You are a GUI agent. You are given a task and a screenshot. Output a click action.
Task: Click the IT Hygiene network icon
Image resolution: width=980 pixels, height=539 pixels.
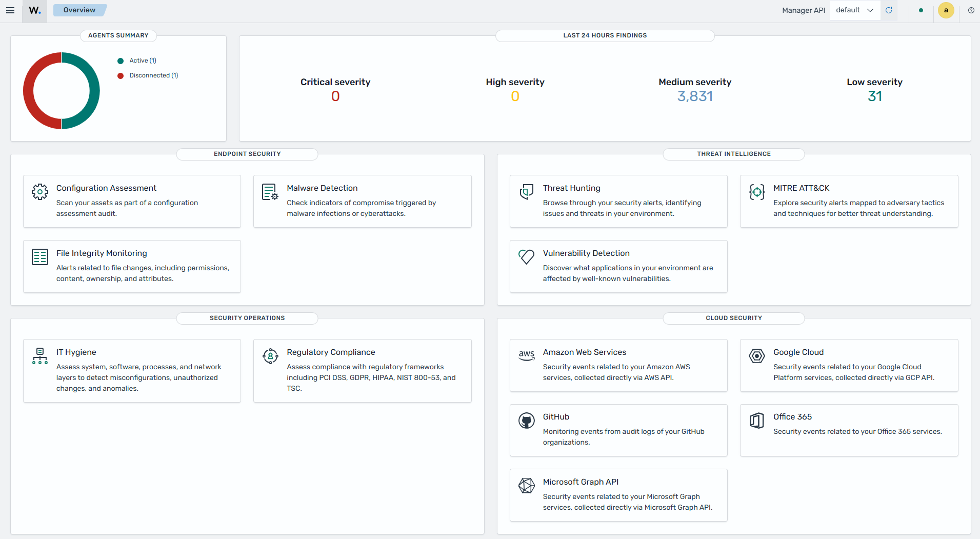pos(40,356)
